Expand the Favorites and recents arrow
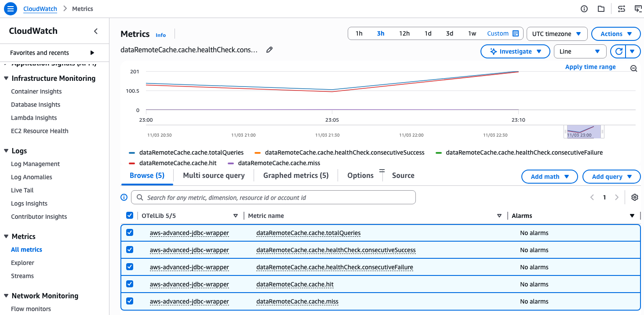 92,53
